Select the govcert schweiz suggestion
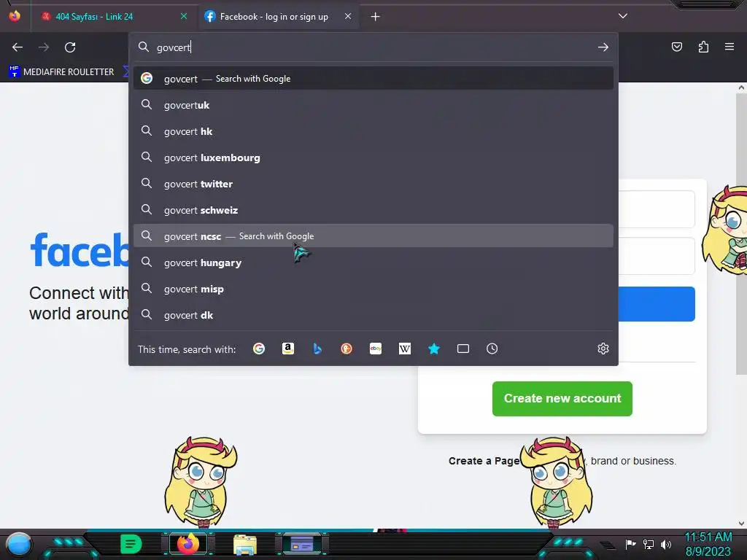This screenshot has height=560, width=747. (373, 210)
